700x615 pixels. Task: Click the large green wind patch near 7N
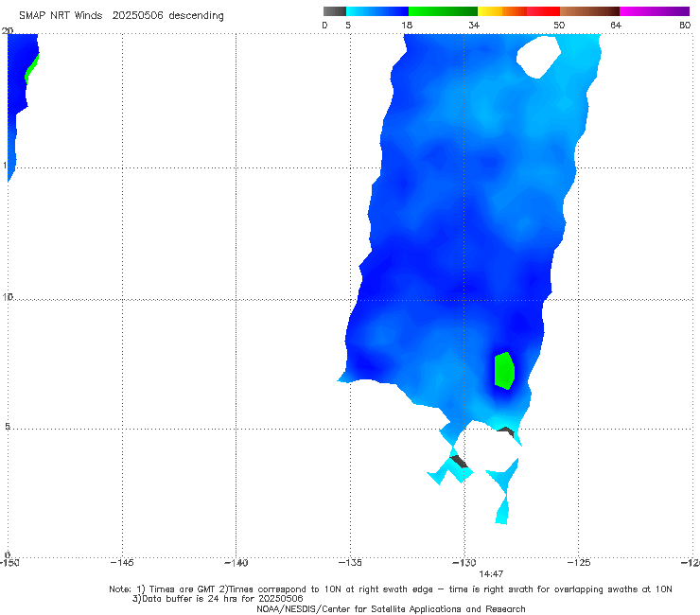click(504, 371)
